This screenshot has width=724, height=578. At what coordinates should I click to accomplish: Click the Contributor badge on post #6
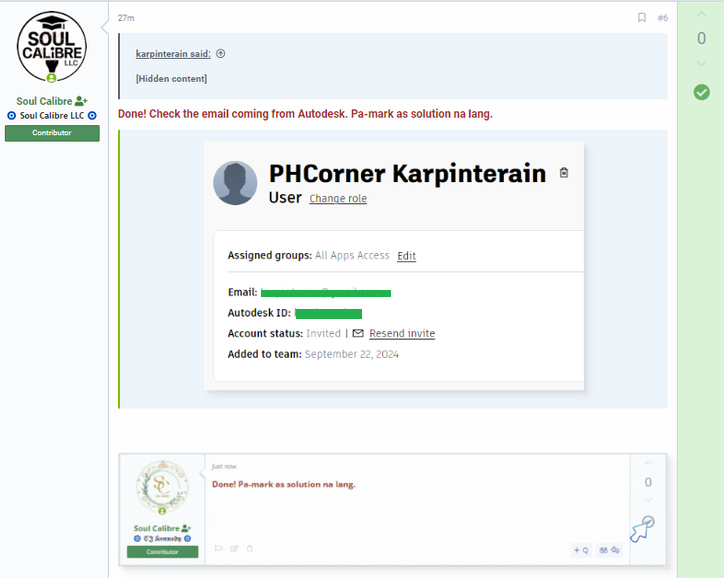point(52,133)
